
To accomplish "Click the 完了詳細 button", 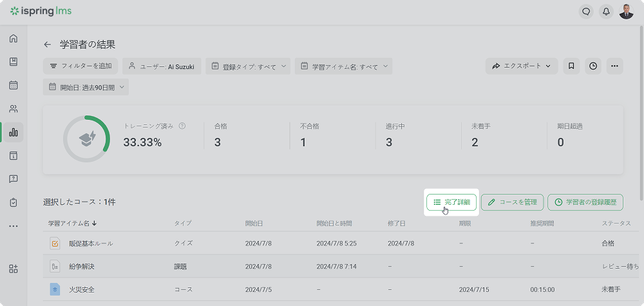I will pos(451,202).
